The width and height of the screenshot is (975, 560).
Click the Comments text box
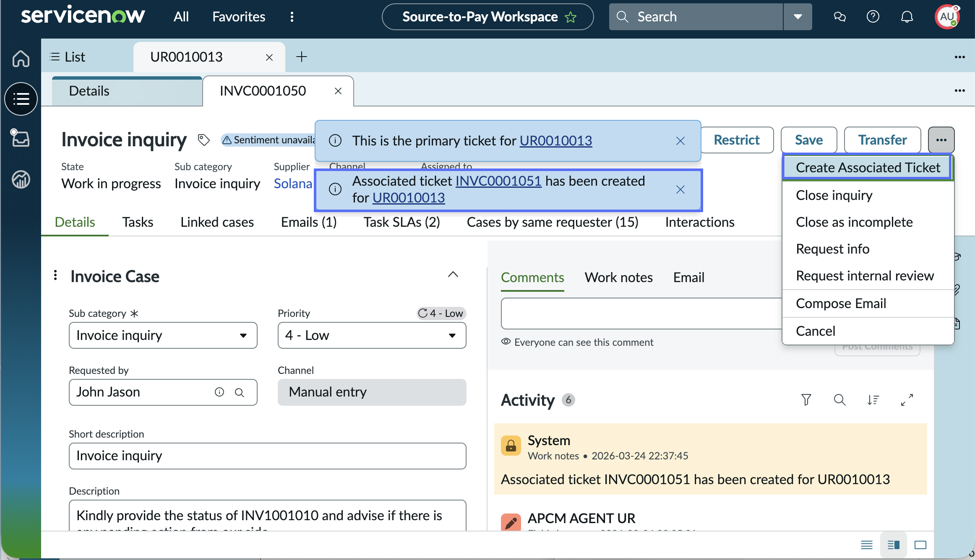coord(642,314)
